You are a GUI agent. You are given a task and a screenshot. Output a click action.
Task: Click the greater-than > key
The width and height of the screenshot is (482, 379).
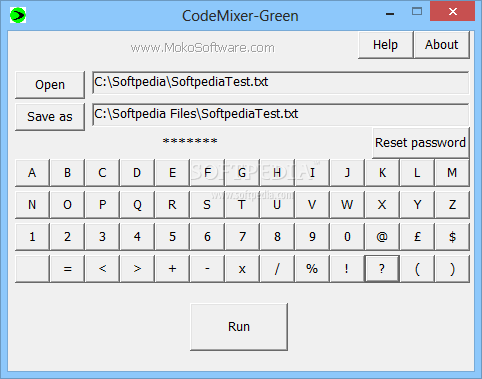137,269
